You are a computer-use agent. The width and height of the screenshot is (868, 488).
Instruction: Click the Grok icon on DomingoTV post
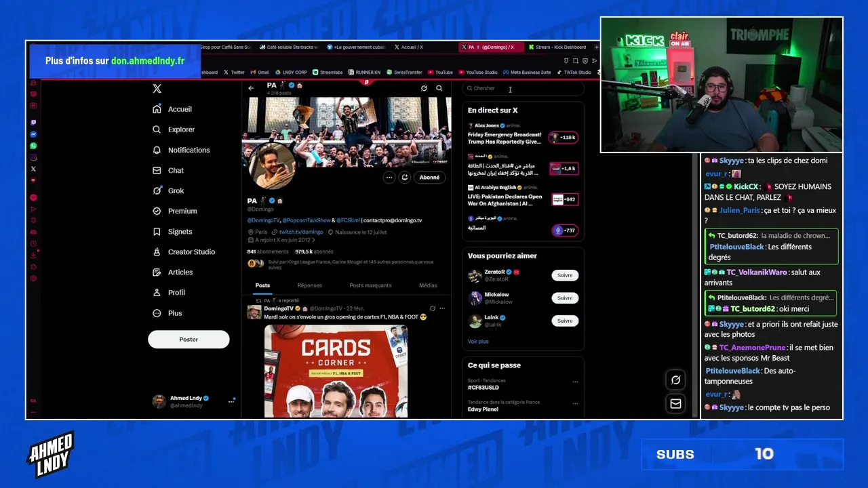click(433, 308)
